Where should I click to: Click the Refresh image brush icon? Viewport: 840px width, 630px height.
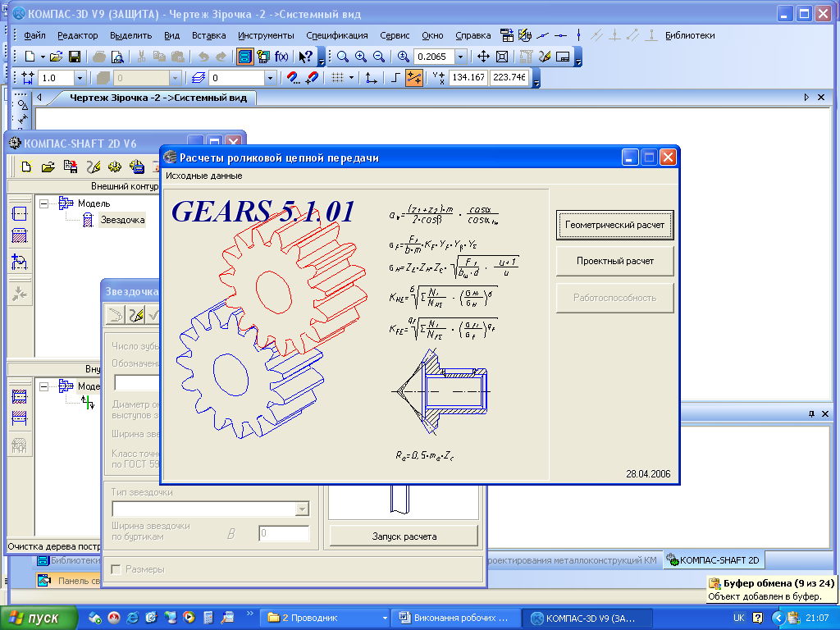click(x=545, y=57)
